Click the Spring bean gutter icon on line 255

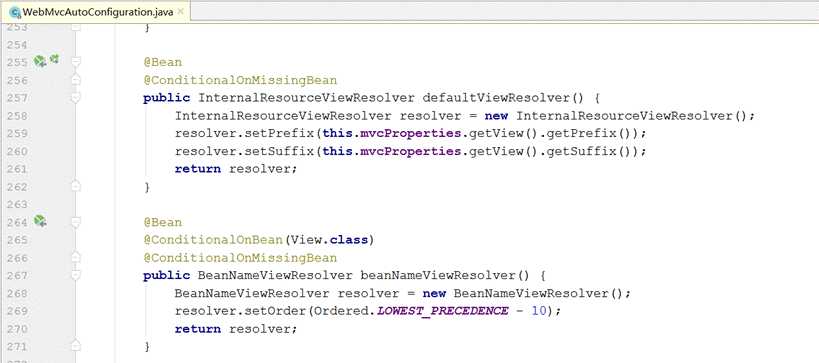(x=40, y=62)
